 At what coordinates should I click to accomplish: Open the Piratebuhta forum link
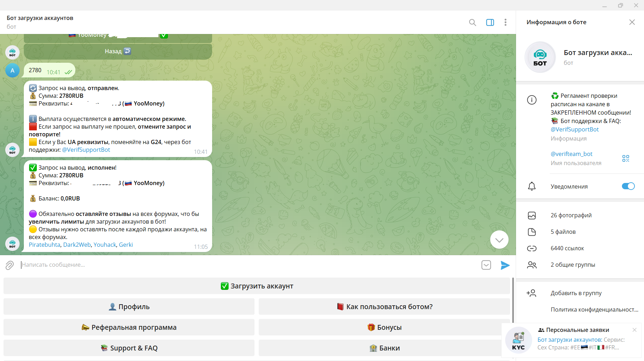tap(45, 245)
